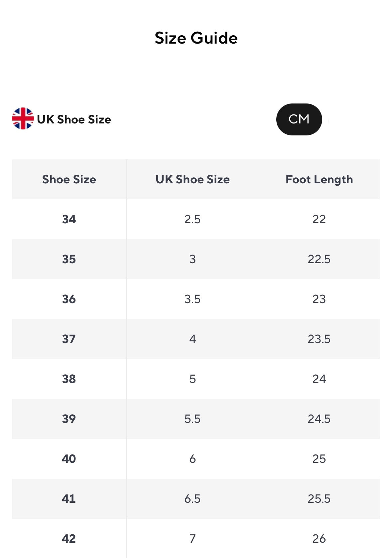Open the UK Shoe Size selector

[74, 119]
